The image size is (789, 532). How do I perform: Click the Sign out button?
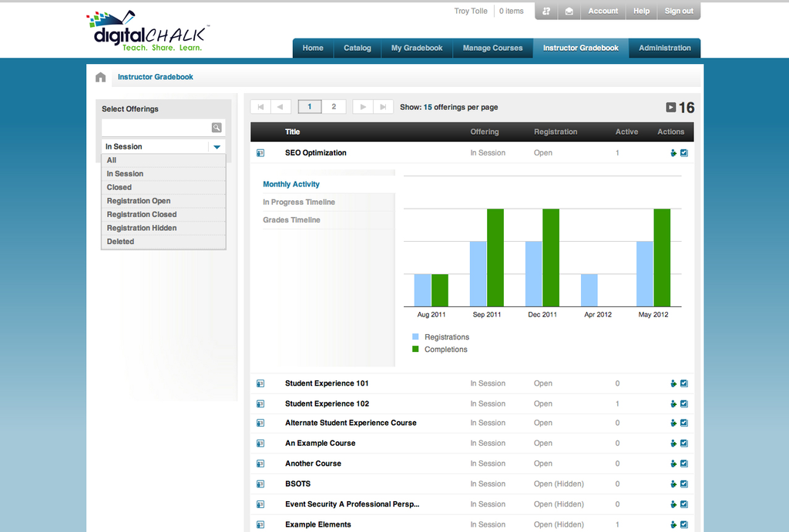(x=678, y=12)
